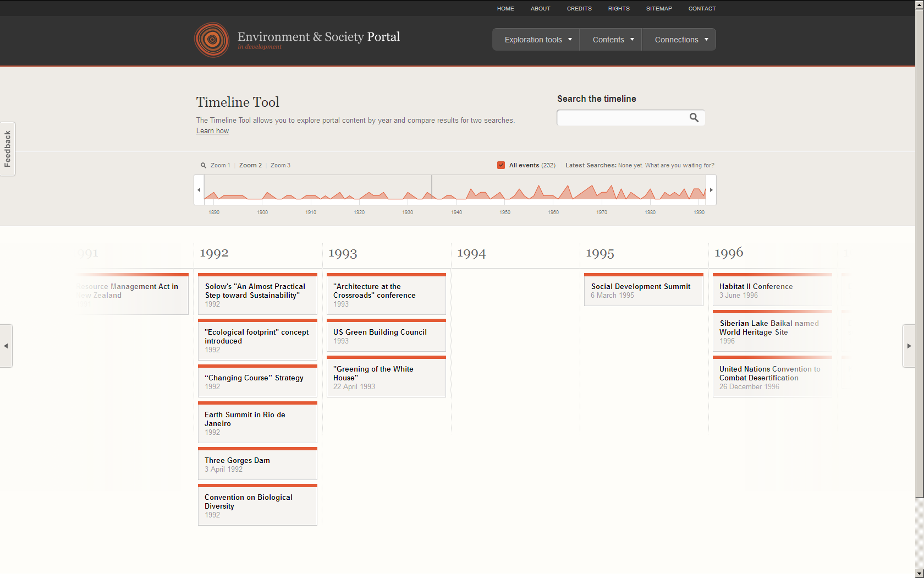924x578 pixels.
Task: Click the "3 April 1992" date text
Action: [223, 470]
